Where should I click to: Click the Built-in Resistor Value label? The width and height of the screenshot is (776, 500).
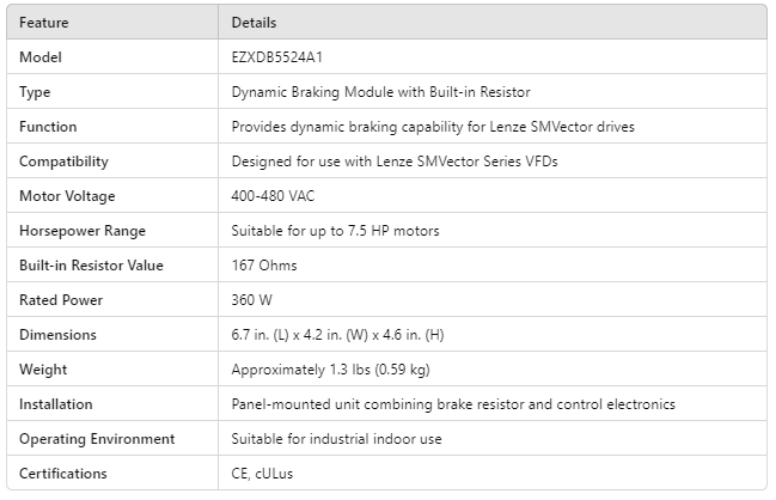pyautogui.click(x=91, y=265)
